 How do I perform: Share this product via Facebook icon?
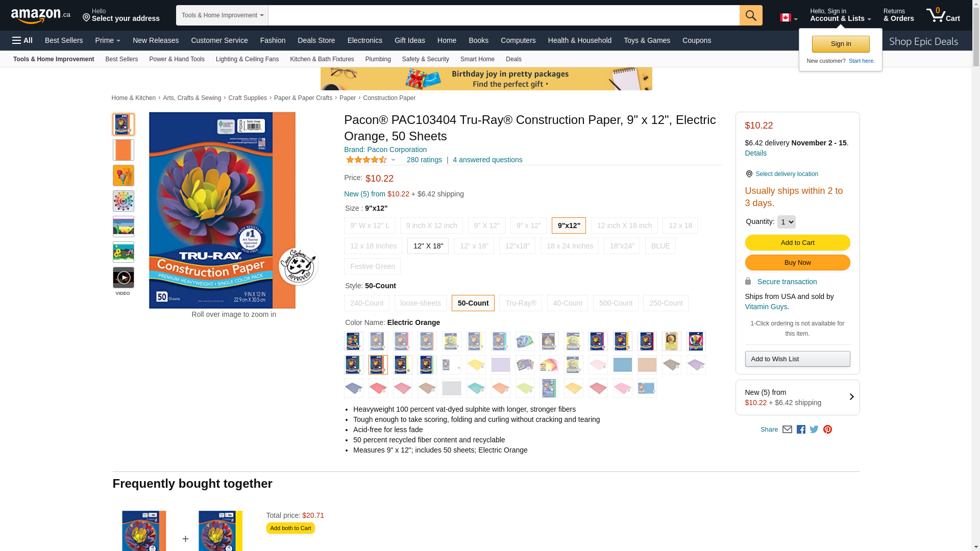tap(801, 430)
